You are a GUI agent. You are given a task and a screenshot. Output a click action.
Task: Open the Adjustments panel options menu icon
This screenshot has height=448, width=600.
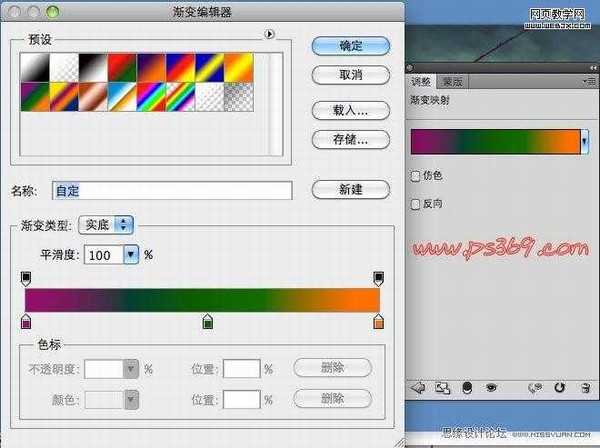click(591, 81)
